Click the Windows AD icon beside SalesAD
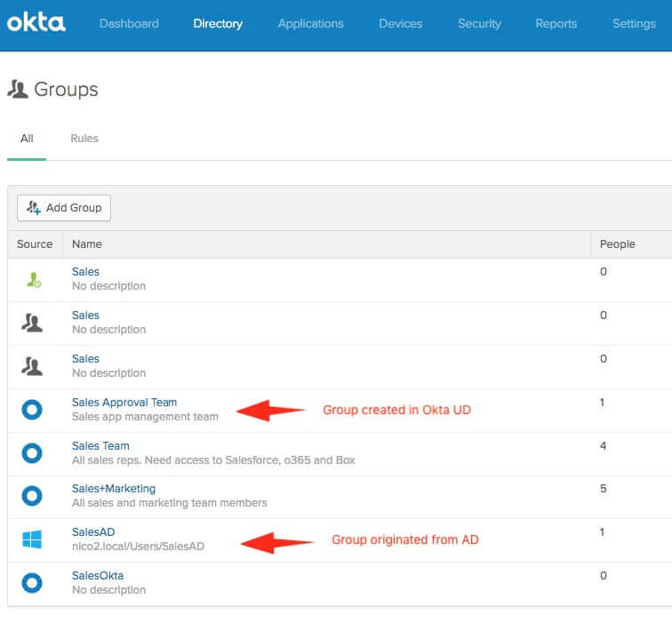The height and width of the screenshot is (639, 672). [x=32, y=539]
